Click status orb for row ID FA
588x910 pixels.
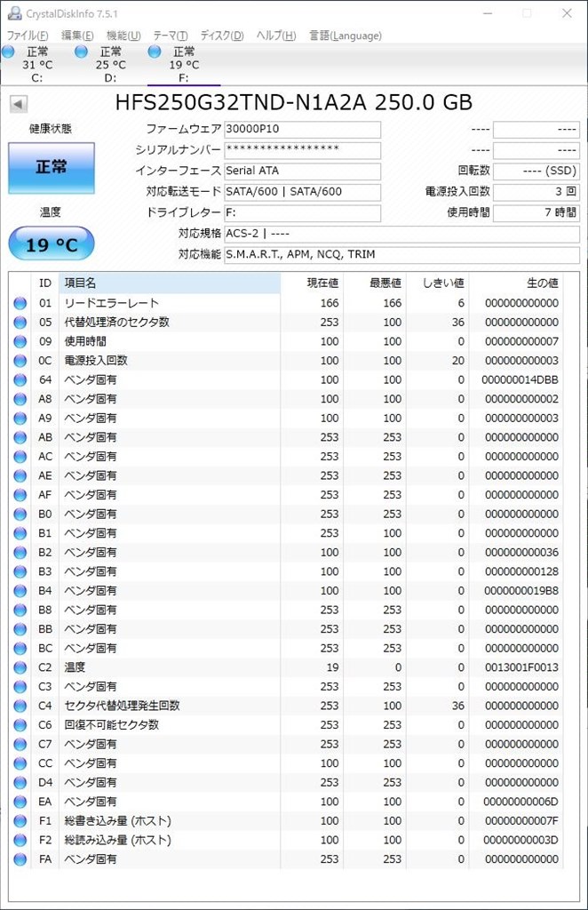(20, 859)
